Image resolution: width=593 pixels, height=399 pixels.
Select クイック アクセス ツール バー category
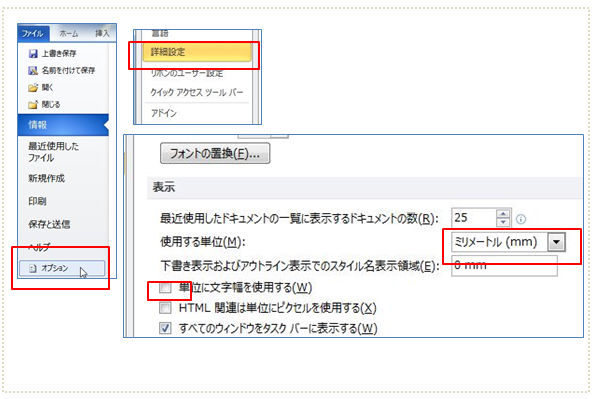coord(197,92)
